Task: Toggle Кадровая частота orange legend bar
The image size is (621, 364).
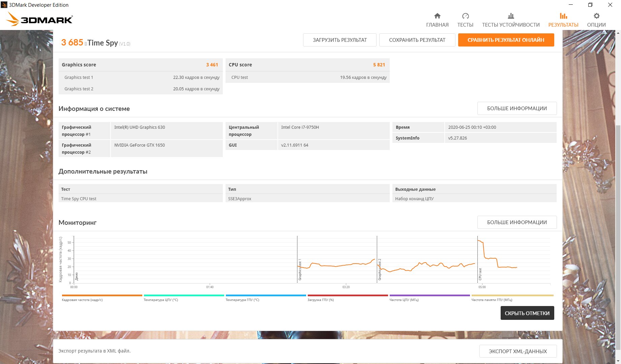Action: 102,295
